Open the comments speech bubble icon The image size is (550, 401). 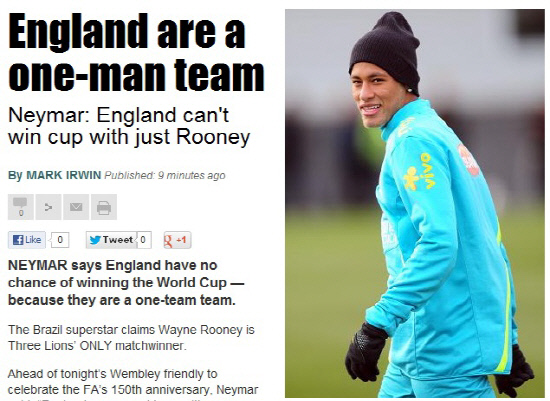pyautogui.click(x=21, y=207)
